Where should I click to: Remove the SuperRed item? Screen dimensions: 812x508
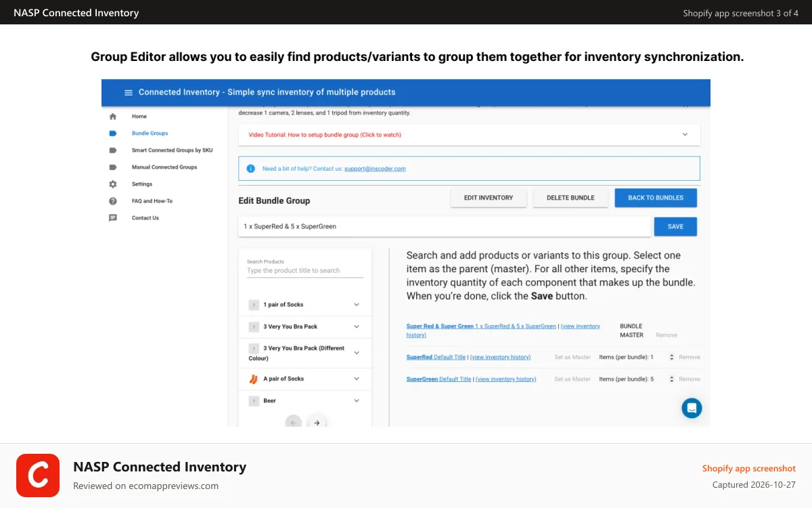point(690,357)
